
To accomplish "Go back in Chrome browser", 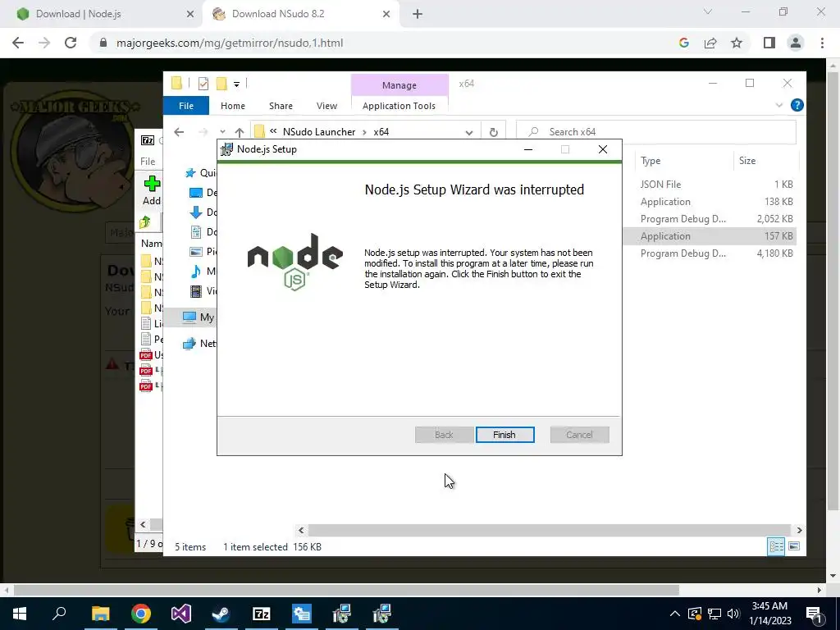I will (18, 43).
